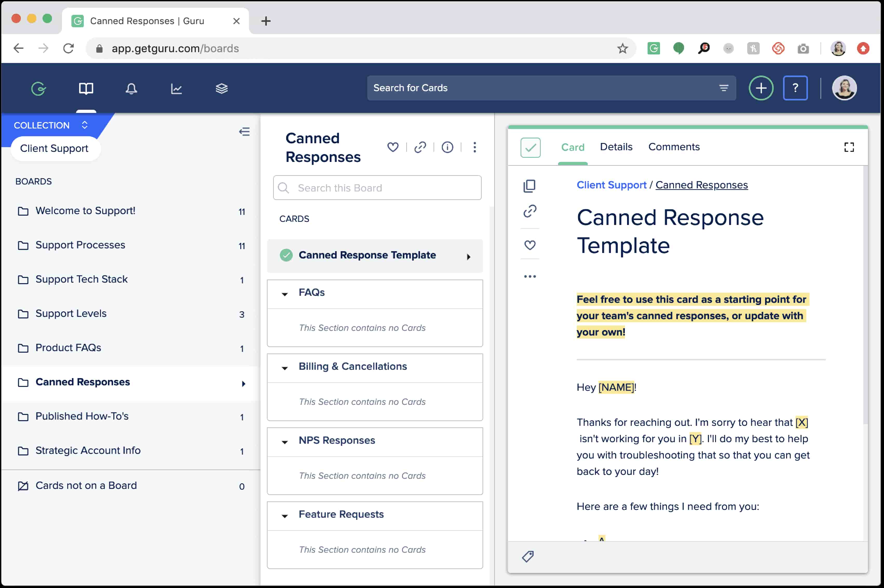Open the board's three-dot options menu

click(x=474, y=147)
